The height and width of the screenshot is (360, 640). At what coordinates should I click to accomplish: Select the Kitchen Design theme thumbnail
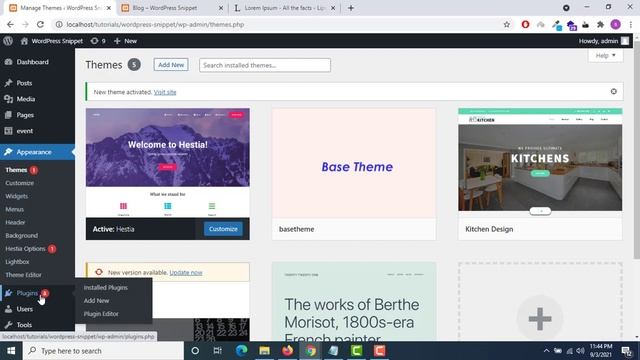pos(540,163)
